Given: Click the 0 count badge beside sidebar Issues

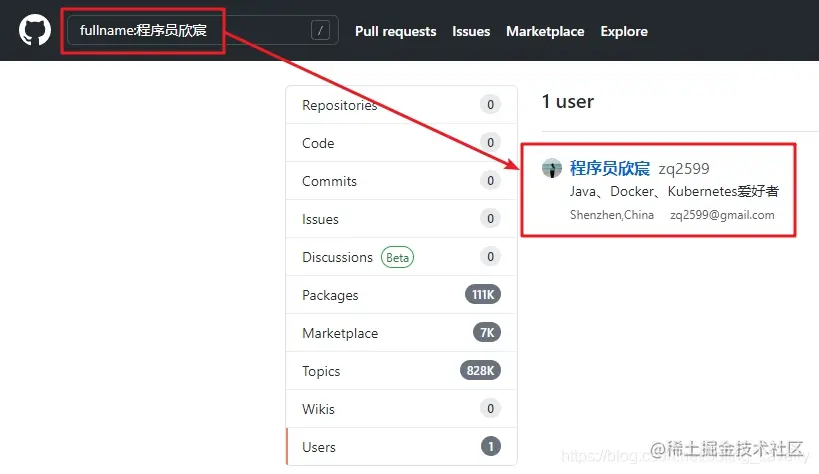Looking at the screenshot, I should [x=490, y=218].
